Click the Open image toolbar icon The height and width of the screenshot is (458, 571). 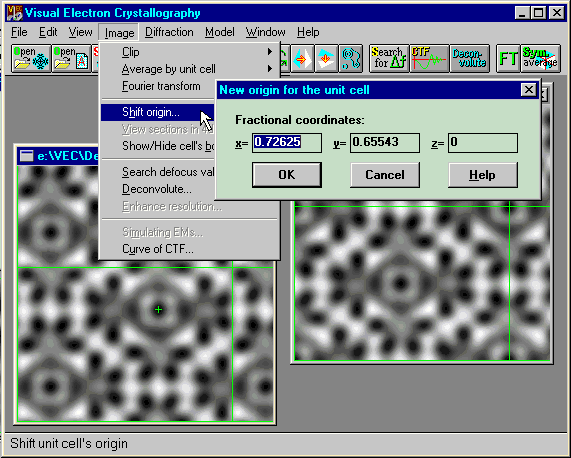point(31,59)
